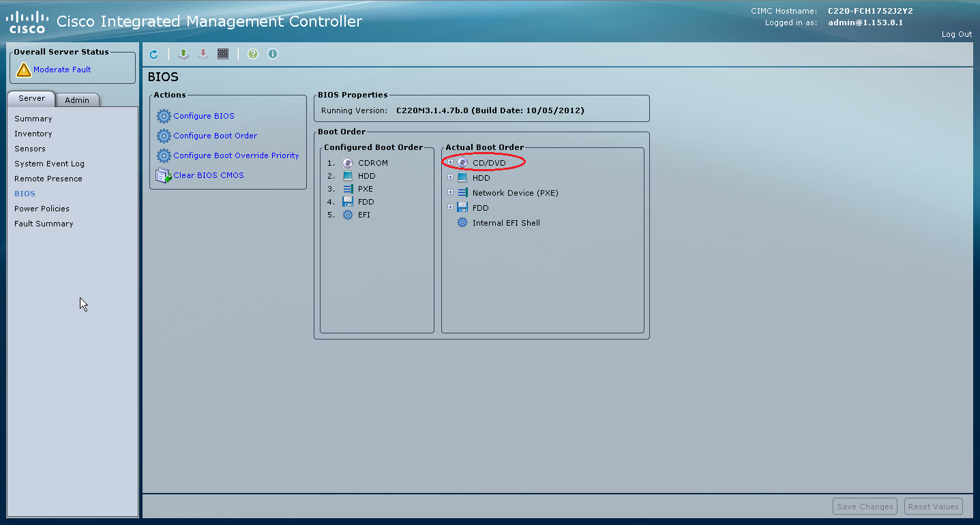Click the red Power Off Server icon
Viewport: 980px width, 525px height.
[203, 54]
